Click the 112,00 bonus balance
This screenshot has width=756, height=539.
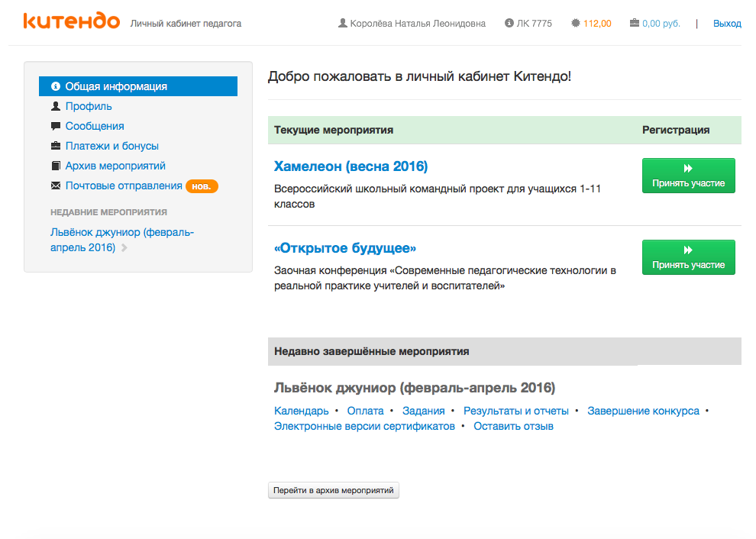point(597,23)
